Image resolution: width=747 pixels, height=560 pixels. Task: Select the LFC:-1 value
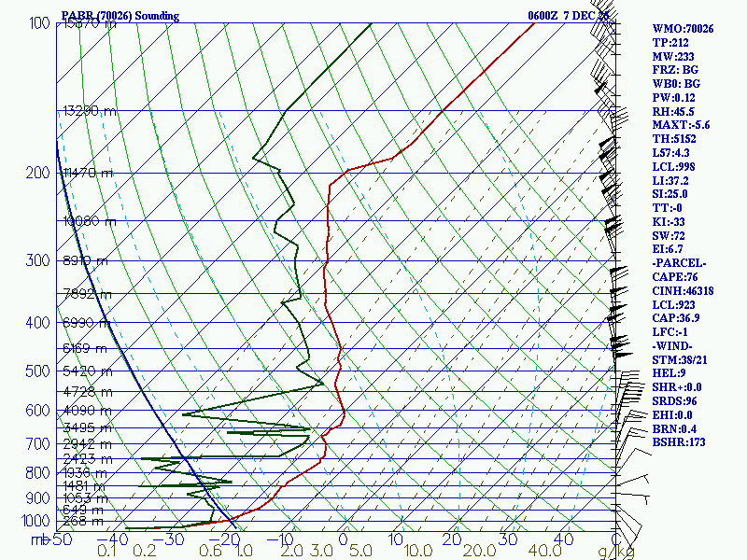click(669, 332)
